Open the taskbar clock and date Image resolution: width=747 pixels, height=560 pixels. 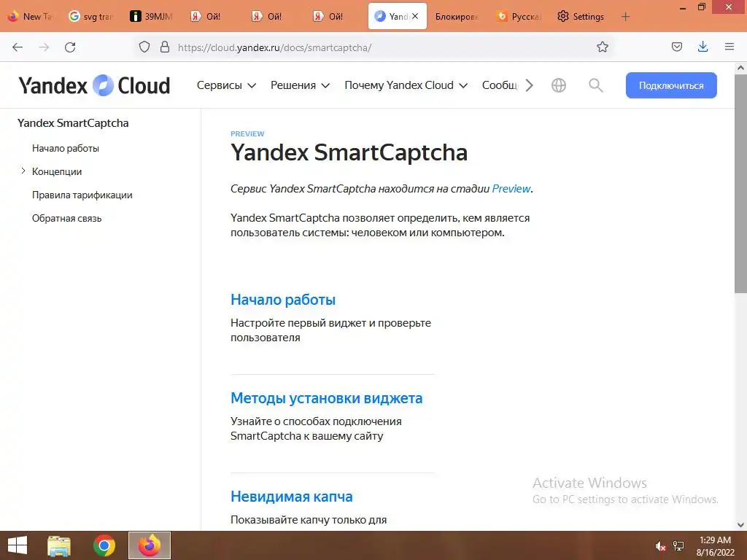pos(715,546)
